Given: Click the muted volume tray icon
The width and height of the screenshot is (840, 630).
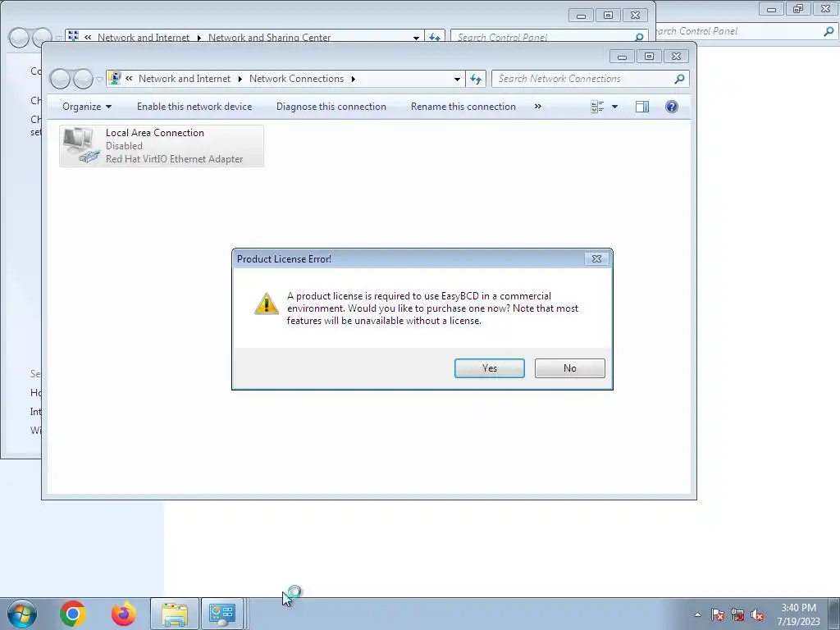Looking at the screenshot, I should click(757, 614).
